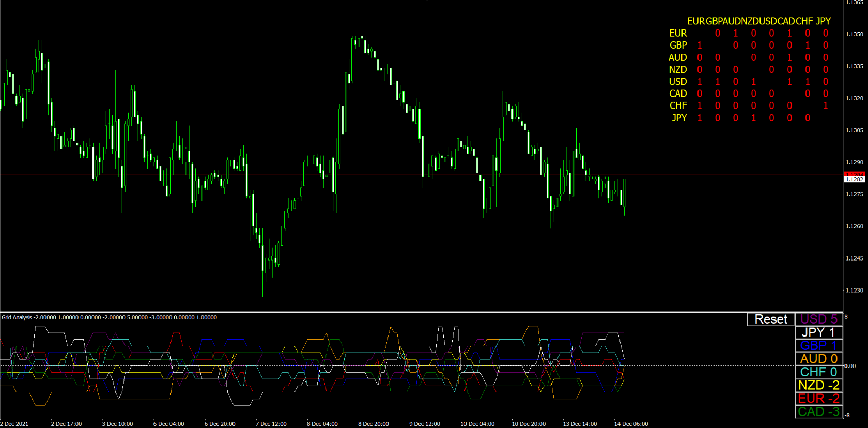The image size is (868, 428).
Task: Select the EUR -2 strength button
Action: (818, 399)
